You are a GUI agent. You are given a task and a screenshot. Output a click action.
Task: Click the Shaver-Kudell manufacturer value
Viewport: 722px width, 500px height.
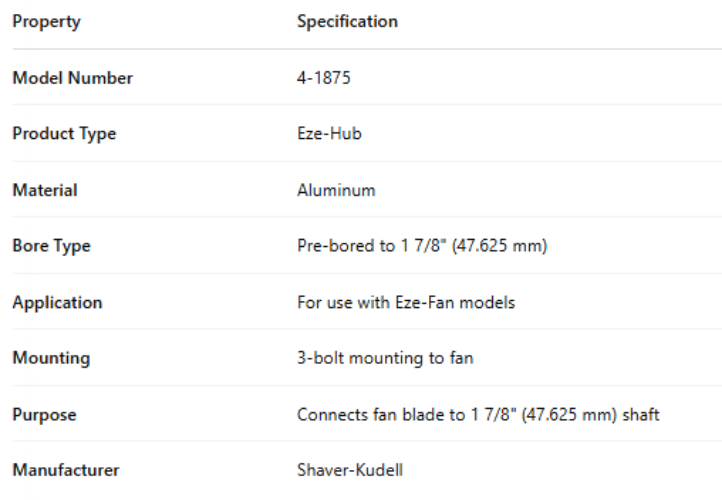[350, 470]
